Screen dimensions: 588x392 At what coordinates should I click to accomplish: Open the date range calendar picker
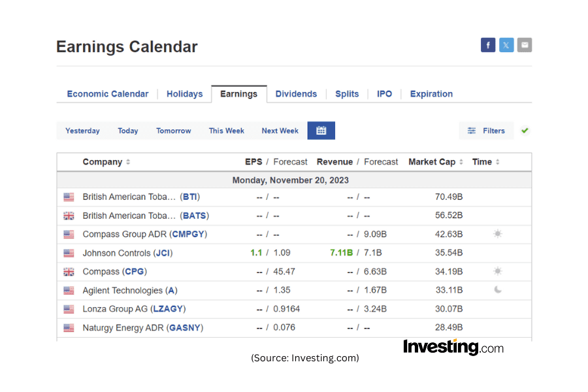point(321,131)
